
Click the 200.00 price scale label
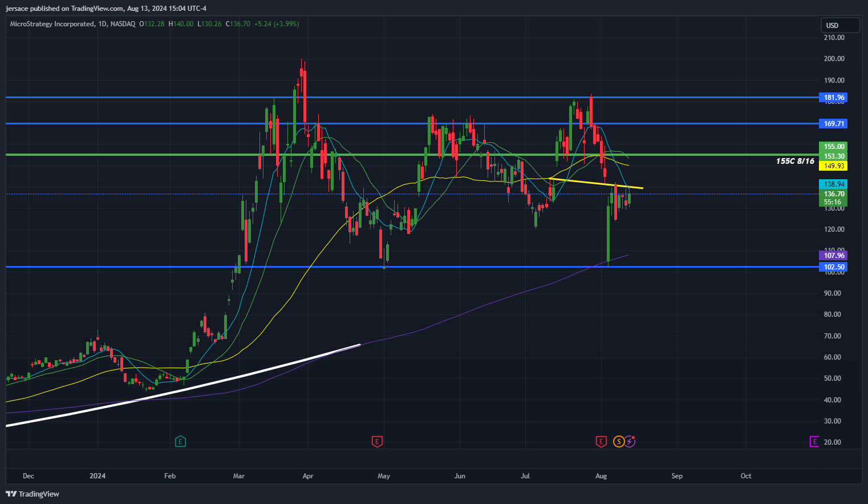[834, 59]
